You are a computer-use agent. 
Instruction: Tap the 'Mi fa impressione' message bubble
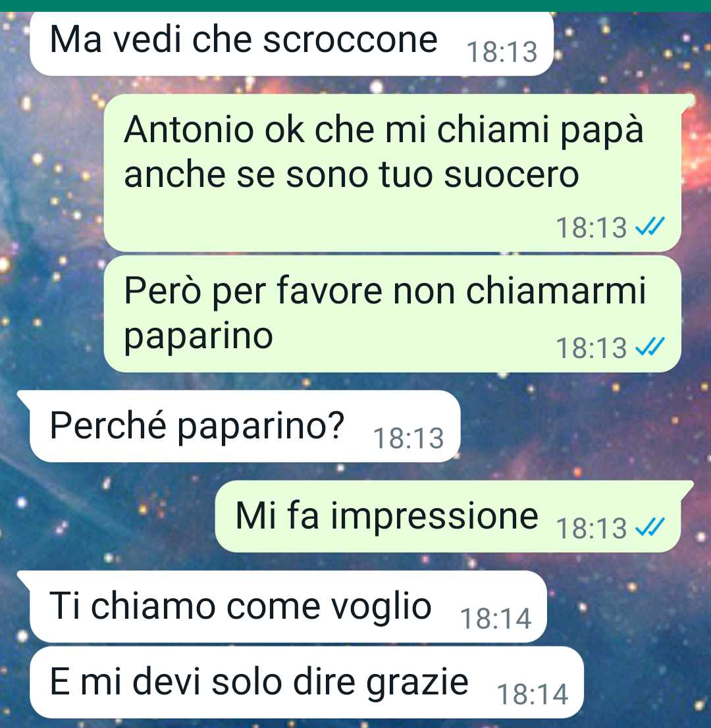coord(448,516)
